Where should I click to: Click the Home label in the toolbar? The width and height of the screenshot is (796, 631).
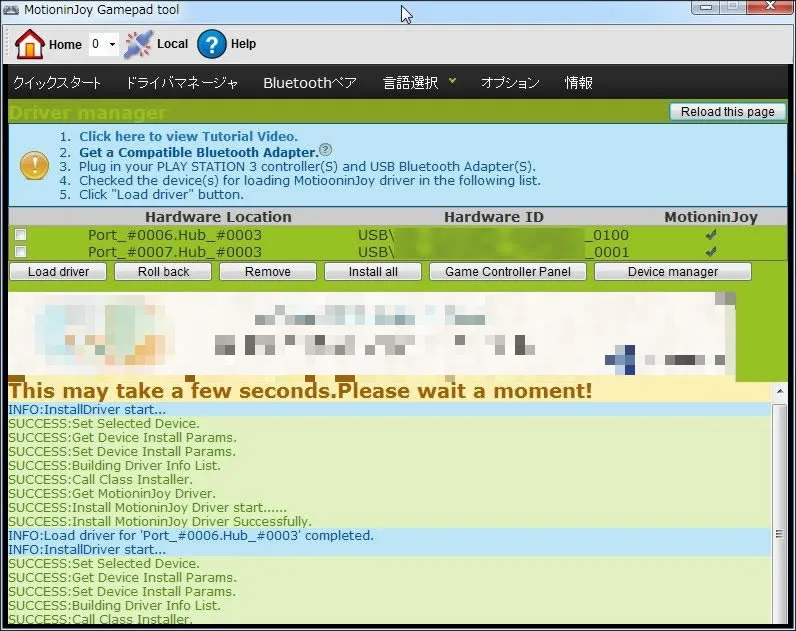tap(65, 45)
